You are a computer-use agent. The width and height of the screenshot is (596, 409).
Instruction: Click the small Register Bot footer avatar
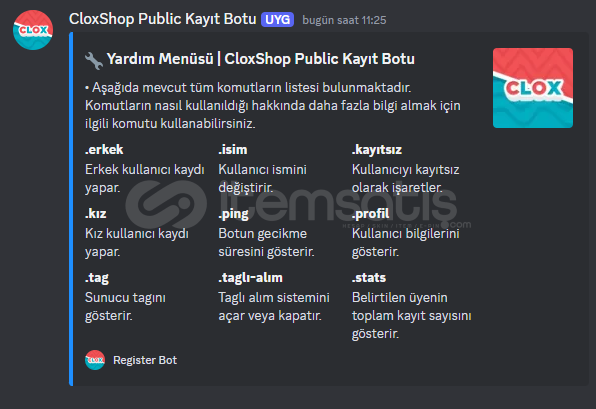(95, 360)
